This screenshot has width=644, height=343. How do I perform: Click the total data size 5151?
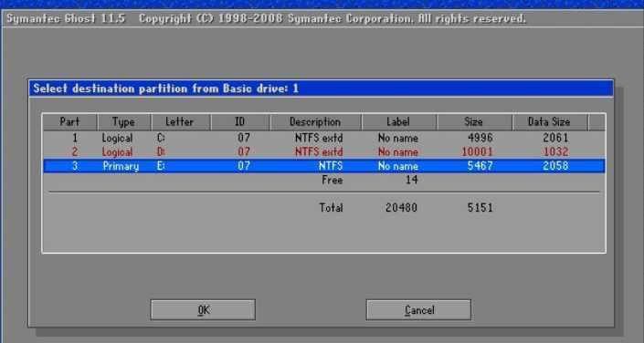click(x=480, y=208)
